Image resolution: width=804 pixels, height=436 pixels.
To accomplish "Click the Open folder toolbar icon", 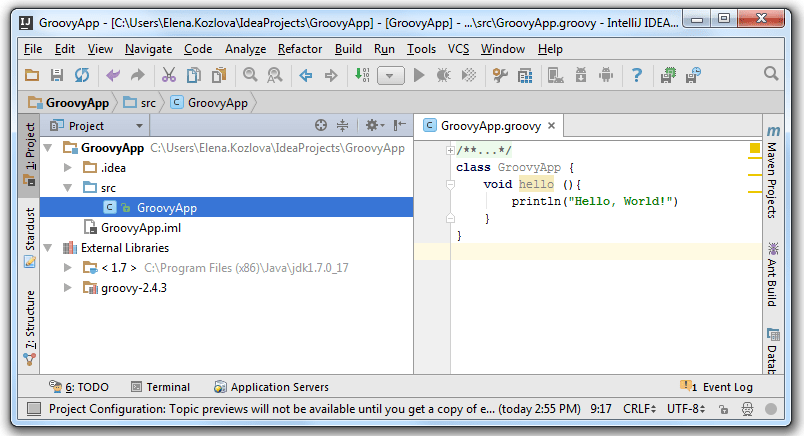I will click(32, 75).
